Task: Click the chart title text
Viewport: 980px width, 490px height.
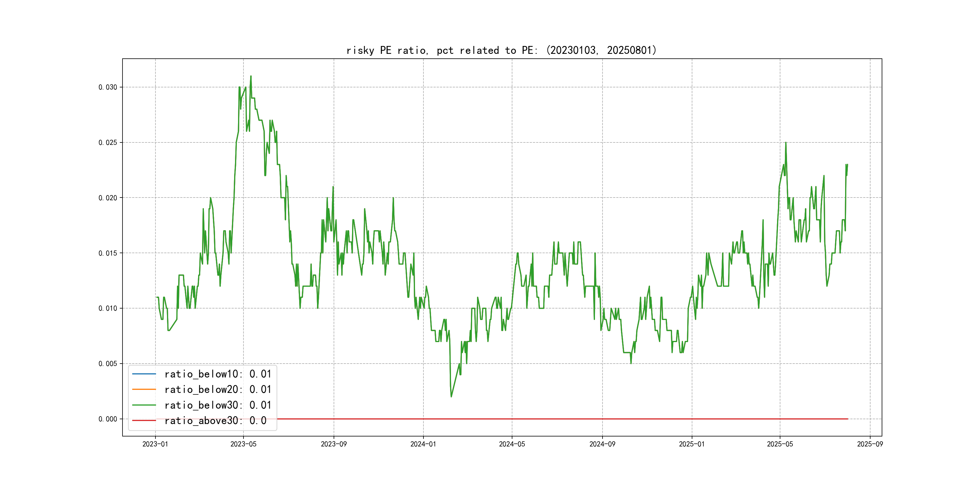Action: click(x=501, y=50)
